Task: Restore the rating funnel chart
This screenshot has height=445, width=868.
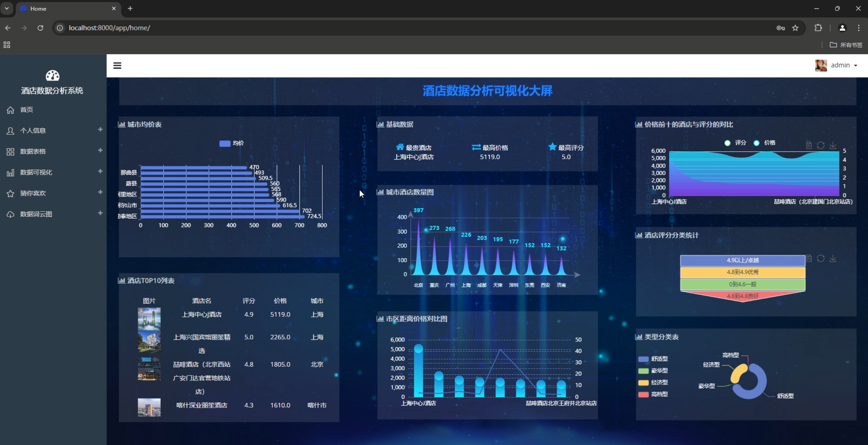Action: click(x=821, y=259)
